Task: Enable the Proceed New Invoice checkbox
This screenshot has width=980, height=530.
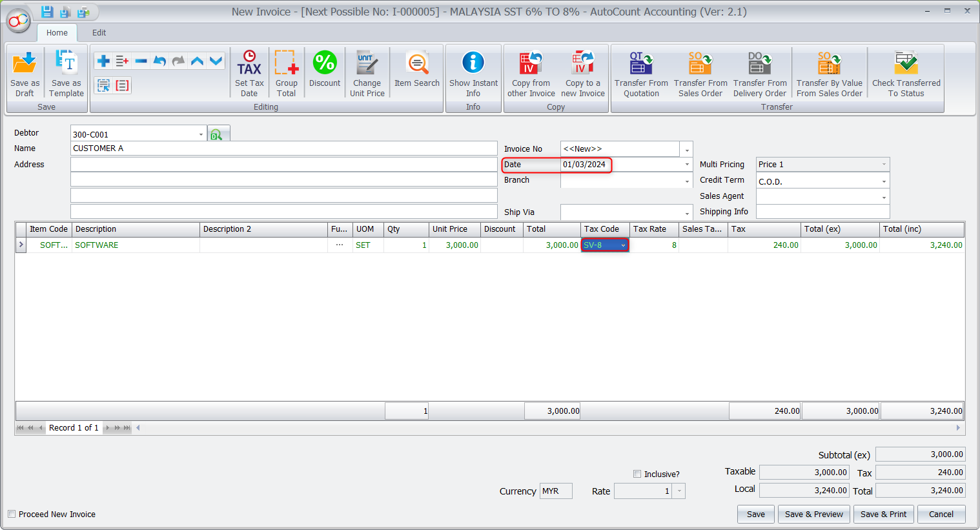Action: coord(12,514)
